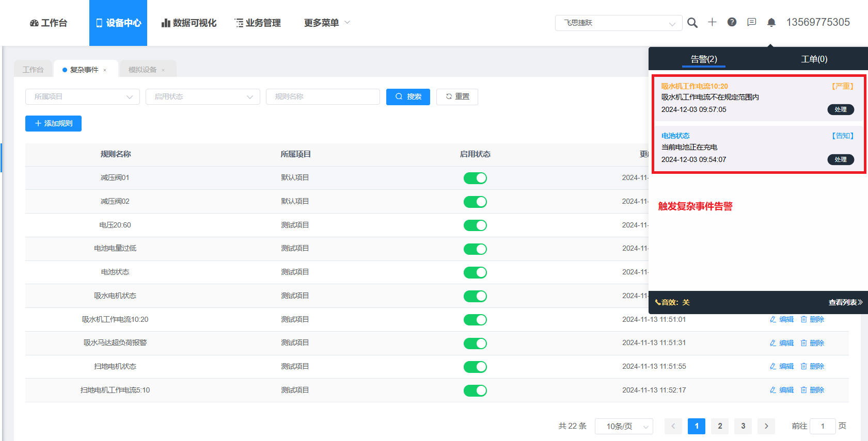The height and width of the screenshot is (441, 868).
Task: Go to previous page arrow
Action: click(673, 426)
